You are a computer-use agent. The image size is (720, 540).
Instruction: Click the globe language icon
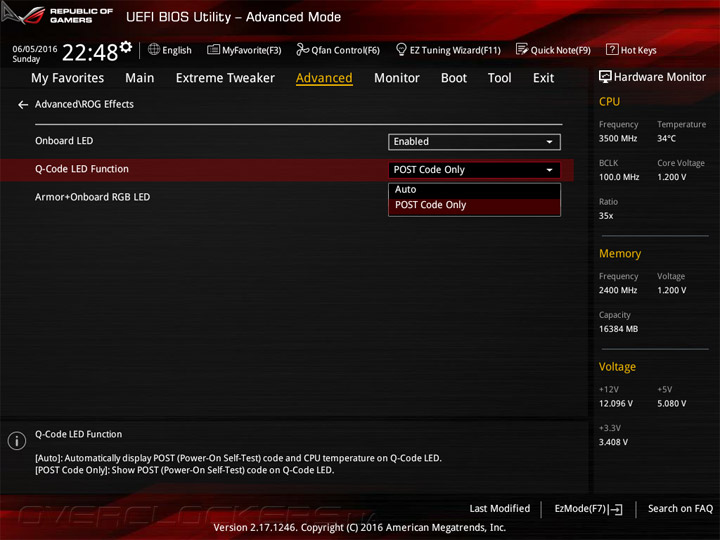pyautogui.click(x=154, y=49)
